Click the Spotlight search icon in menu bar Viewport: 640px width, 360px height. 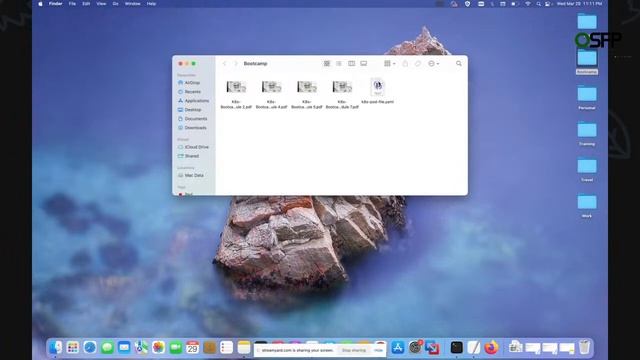pyautogui.click(x=538, y=4)
